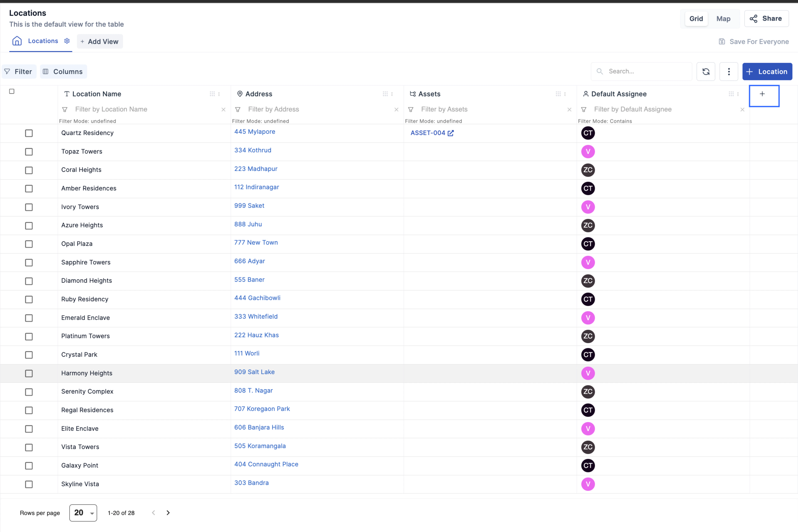Clear the Location Name filter X
Image resolution: width=798 pixels, height=532 pixels.
pos(223,110)
